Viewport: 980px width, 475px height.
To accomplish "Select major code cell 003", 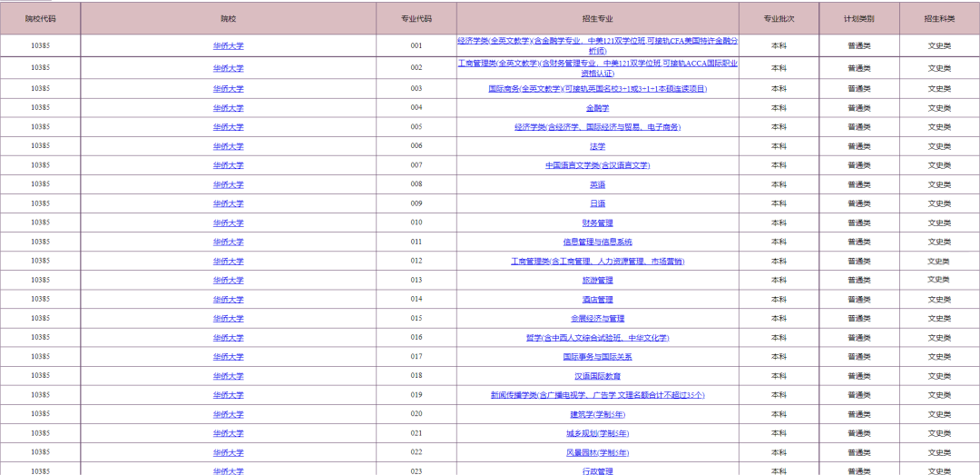I will click(x=416, y=88).
